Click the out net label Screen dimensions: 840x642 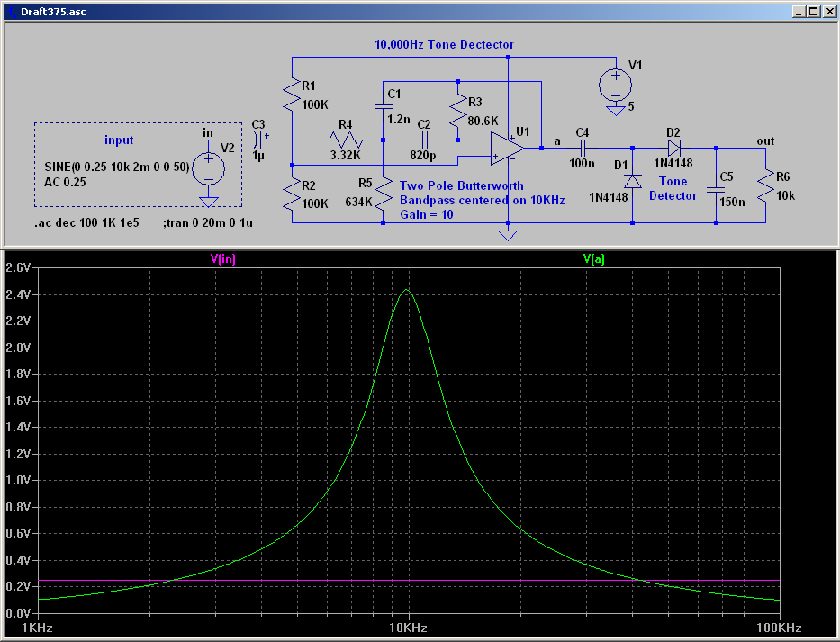click(765, 141)
